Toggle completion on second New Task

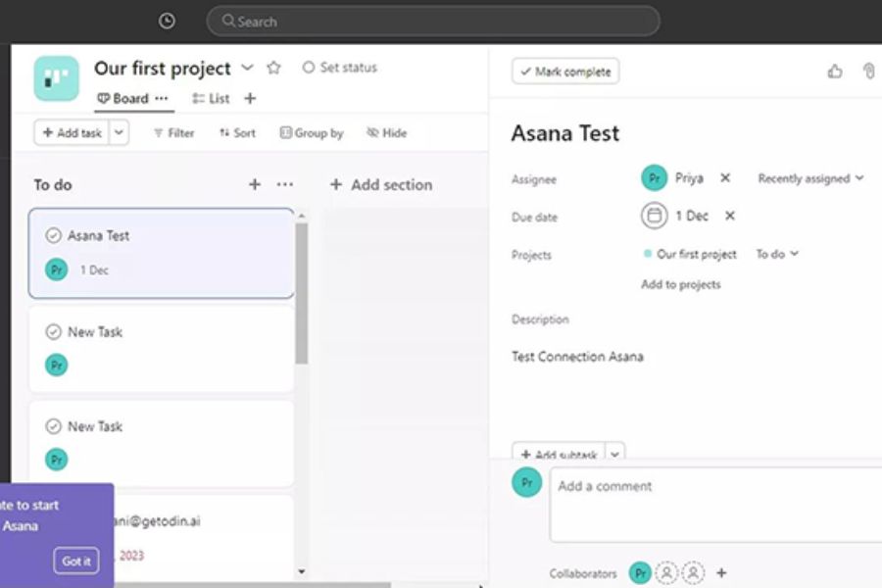point(54,427)
